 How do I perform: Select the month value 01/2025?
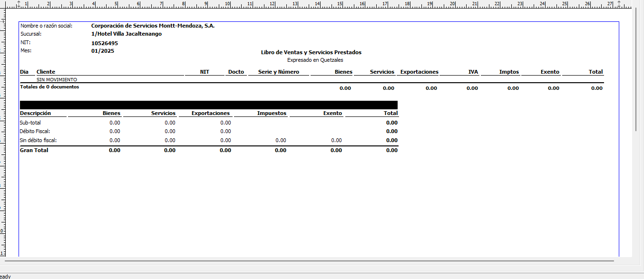click(x=103, y=51)
